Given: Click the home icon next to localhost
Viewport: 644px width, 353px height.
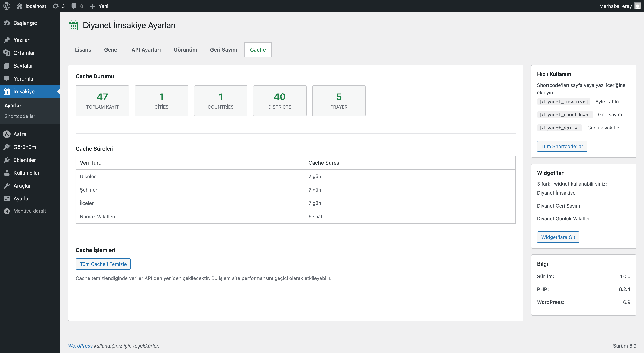Looking at the screenshot, I should 20,6.
